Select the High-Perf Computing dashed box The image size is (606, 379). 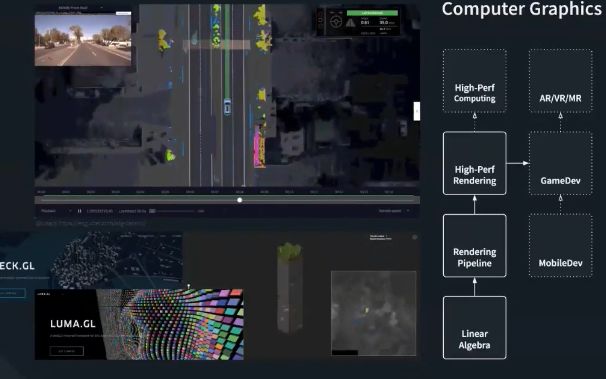pos(475,81)
